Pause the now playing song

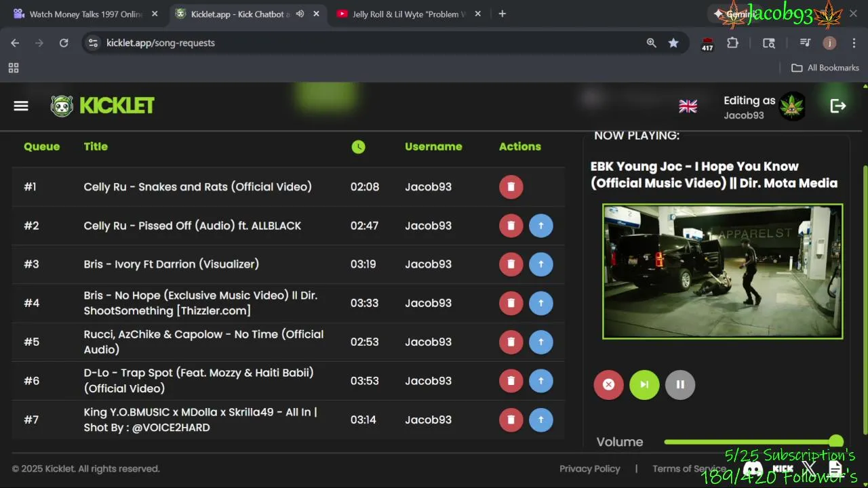pyautogui.click(x=680, y=385)
